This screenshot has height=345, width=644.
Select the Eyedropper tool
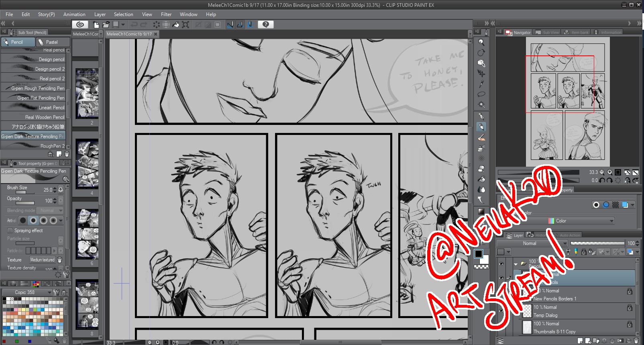point(481,84)
